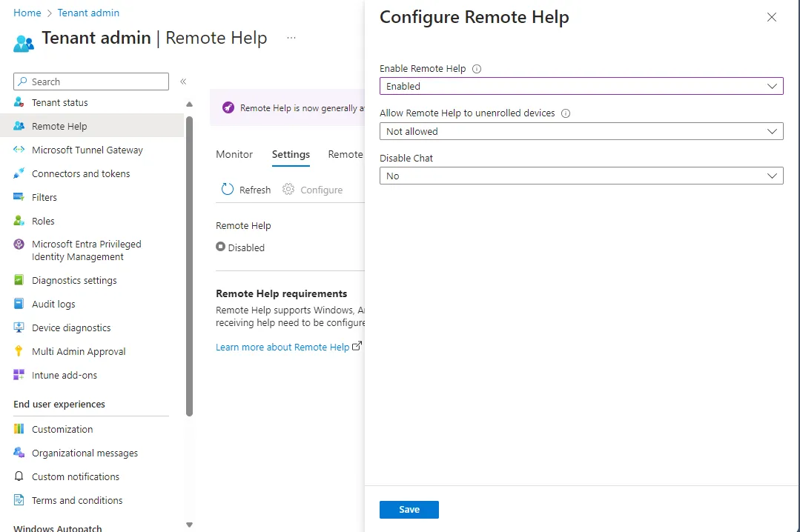This screenshot has width=800, height=532.
Task: Click the Multi Admin Approval key icon
Action: (19, 351)
